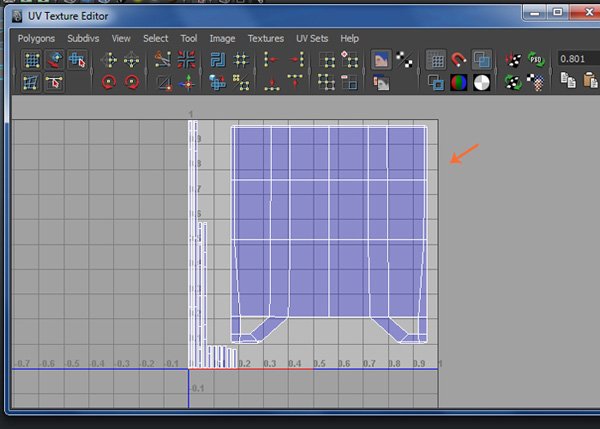Run the Layout UVs maze icon
Image resolution: width=600 pixels, height=429 pixels.
[218, 60]
